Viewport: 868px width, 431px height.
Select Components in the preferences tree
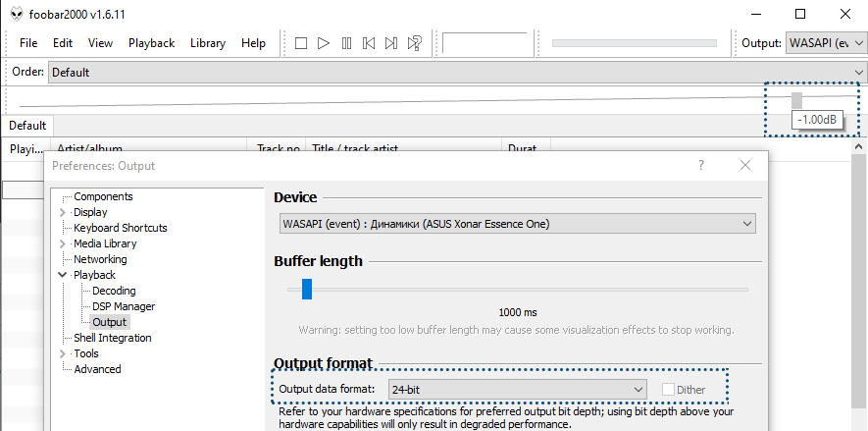coord(103,196)
